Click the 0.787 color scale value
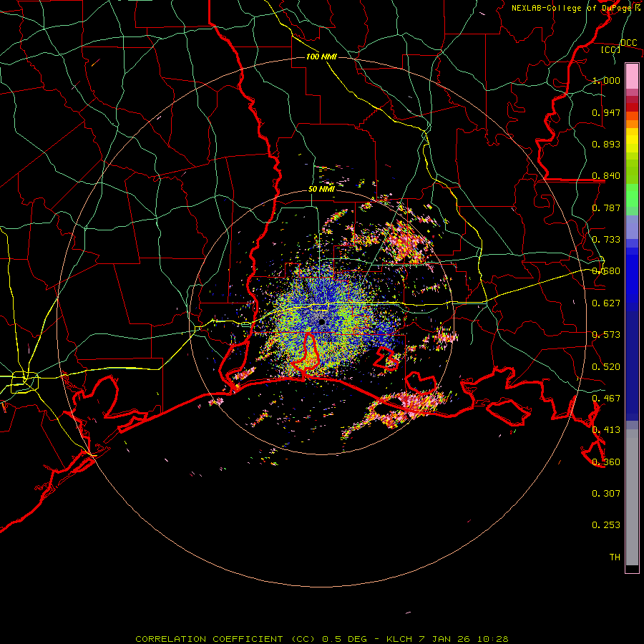Image resolution: width=644 pixels, height=644 pixels. click(x=606, y=208)
